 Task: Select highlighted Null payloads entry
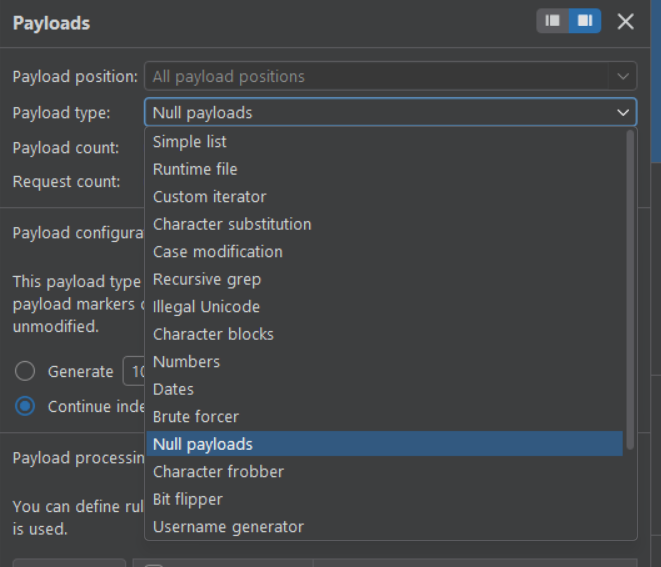click(x=384, y=444)
